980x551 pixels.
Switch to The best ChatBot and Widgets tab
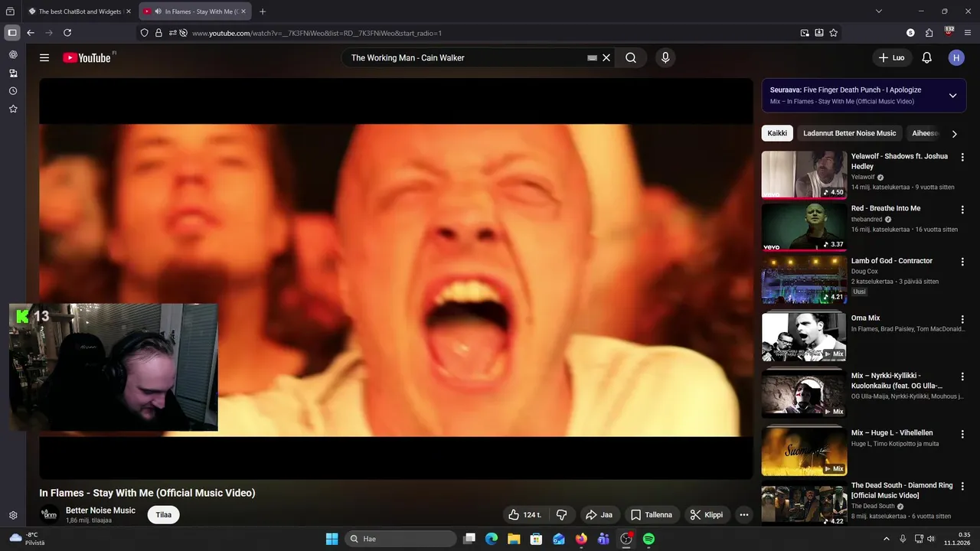(80, 11)
